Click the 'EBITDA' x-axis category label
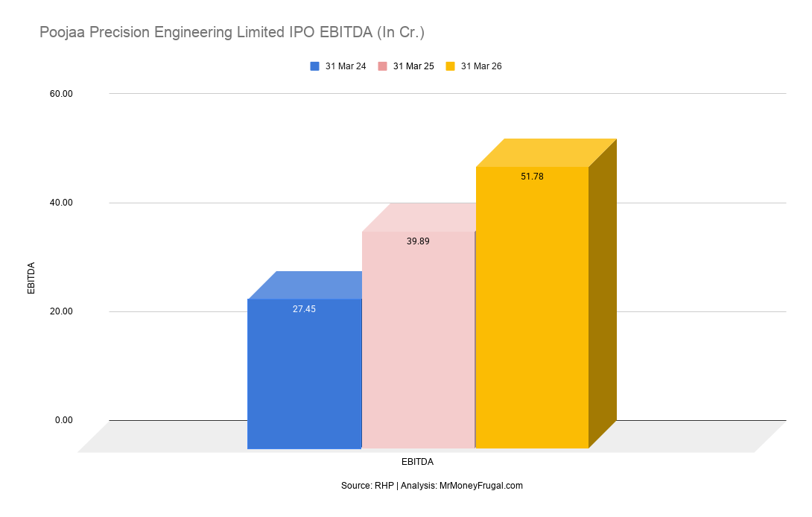 [417, 462]
